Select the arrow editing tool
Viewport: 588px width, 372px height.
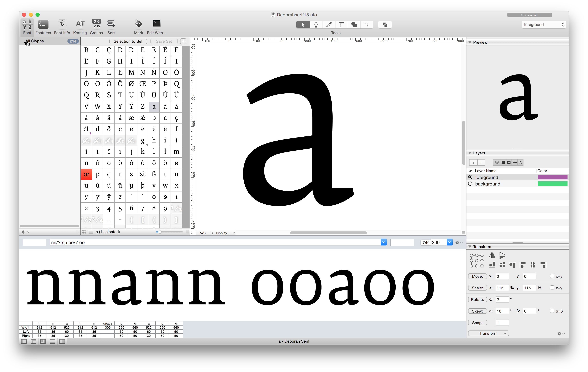[303, 25]
